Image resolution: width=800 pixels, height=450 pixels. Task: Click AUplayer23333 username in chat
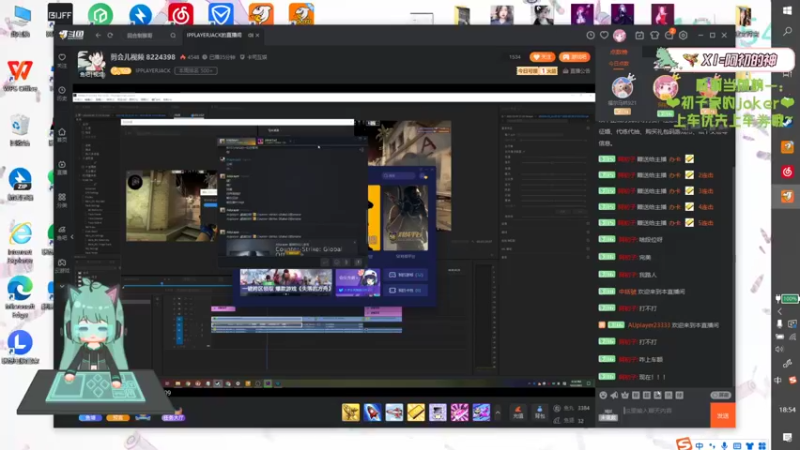(648, 325)
